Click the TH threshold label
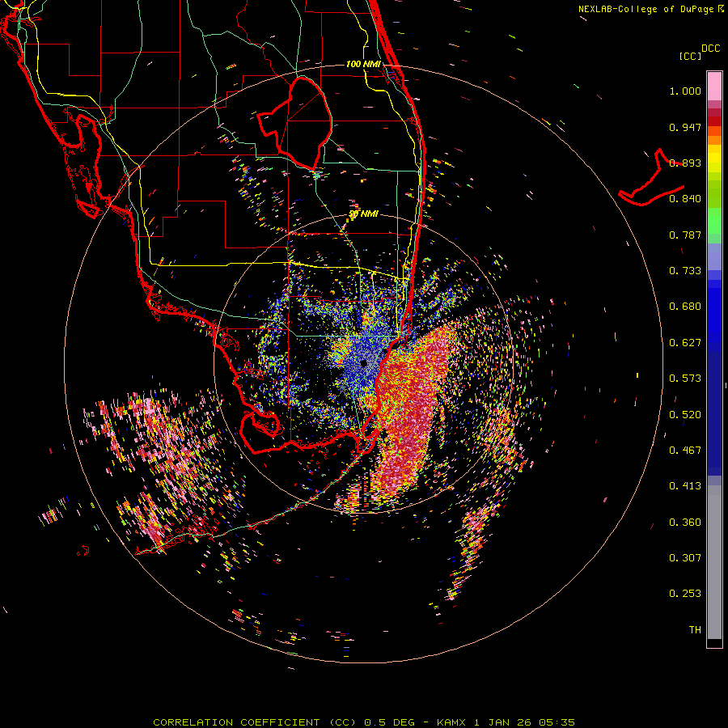 (x=695, y=630)
